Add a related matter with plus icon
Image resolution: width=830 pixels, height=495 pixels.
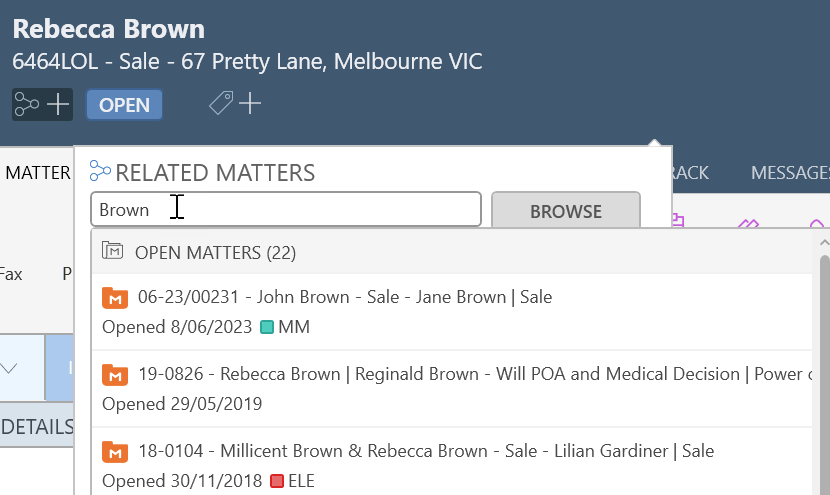click(x=58, y=104)
